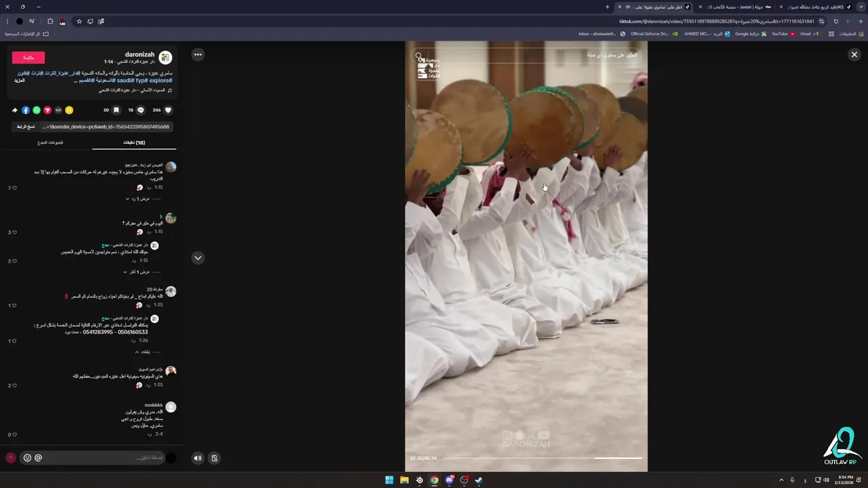The height and width of the screenshot is (488, 868).
Task: Like the comment with 3 likes
Action: [14, 232]
